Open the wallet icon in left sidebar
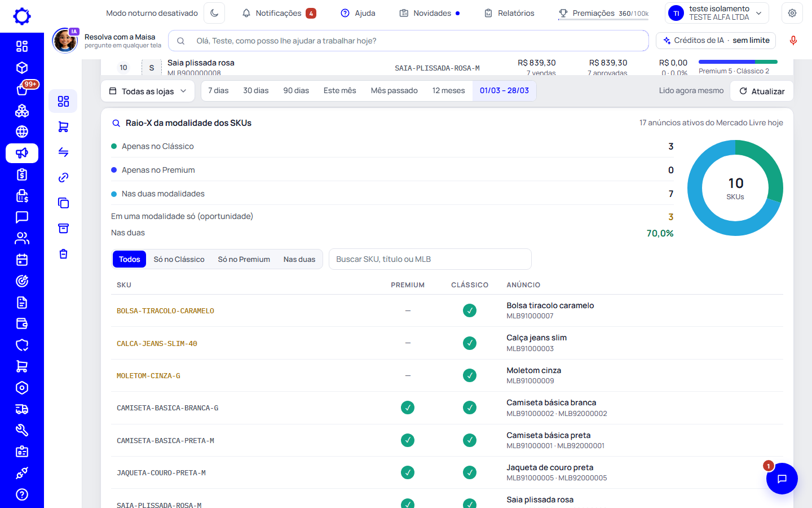 point(22,324)
